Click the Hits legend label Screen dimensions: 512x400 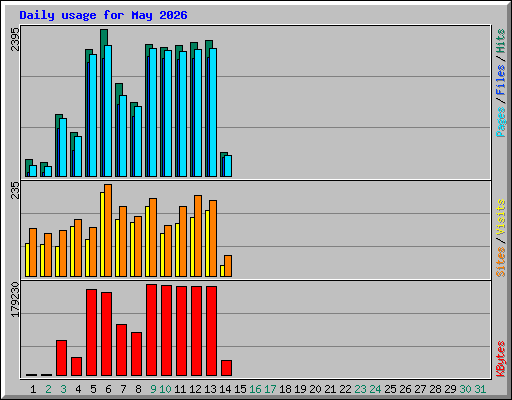click(501, 41)
